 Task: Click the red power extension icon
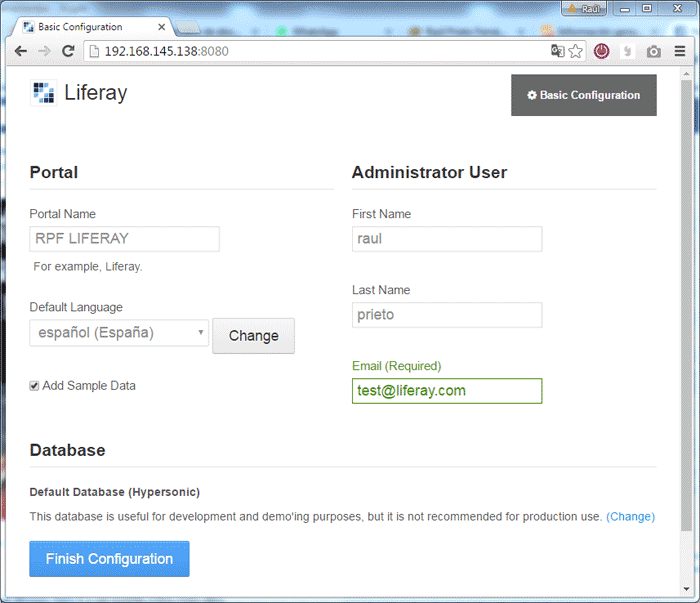click(602, 51)
